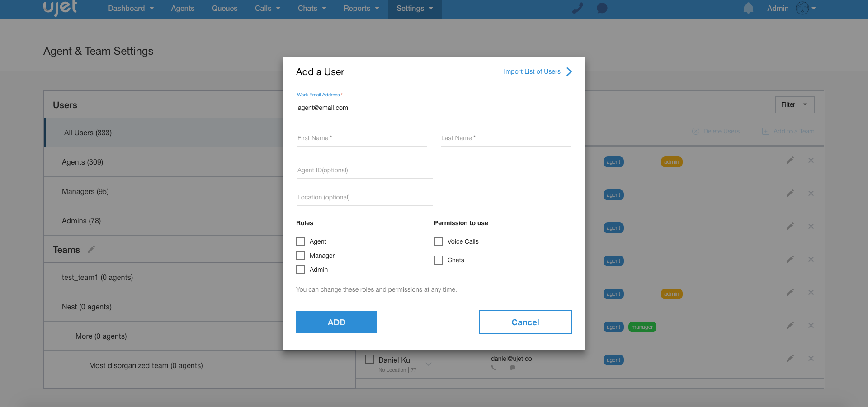The image size is (868, 407).
Task: Click the ADD button
Action: pyautogui.click(x=336, y=322)
